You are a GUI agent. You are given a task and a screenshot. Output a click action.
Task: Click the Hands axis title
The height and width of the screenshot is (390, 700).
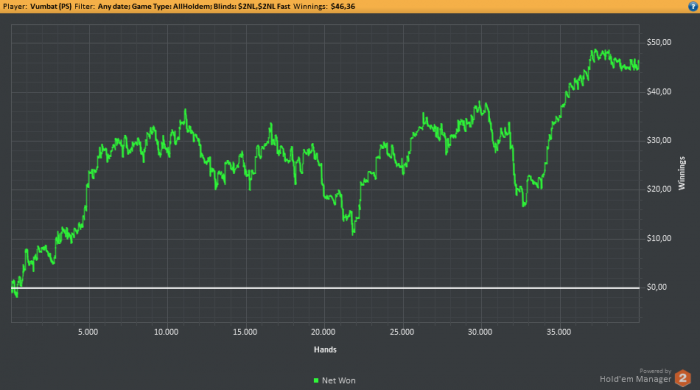pos(325,350)
